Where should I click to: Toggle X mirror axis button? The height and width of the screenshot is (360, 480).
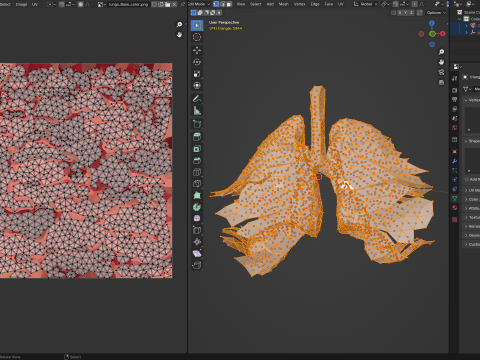[x=400, y=13]
